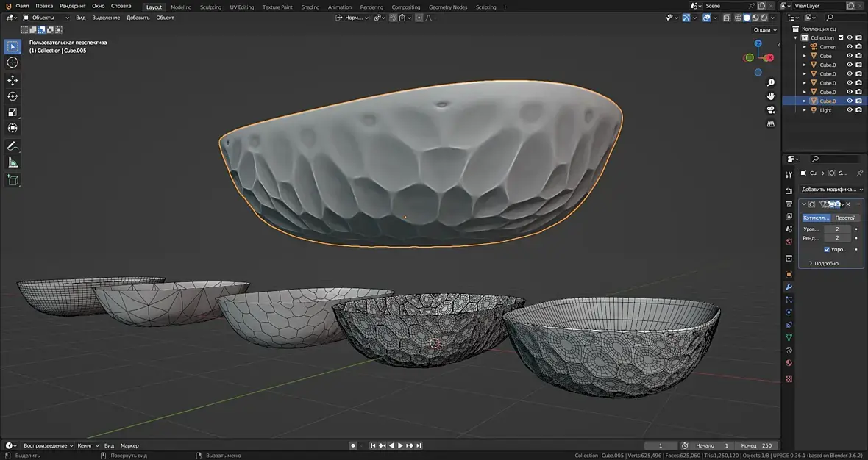Viewport: 868px width, 460px height.
Task: Uncheck the Упро... modifier checkbox
Action: (827, 249)
